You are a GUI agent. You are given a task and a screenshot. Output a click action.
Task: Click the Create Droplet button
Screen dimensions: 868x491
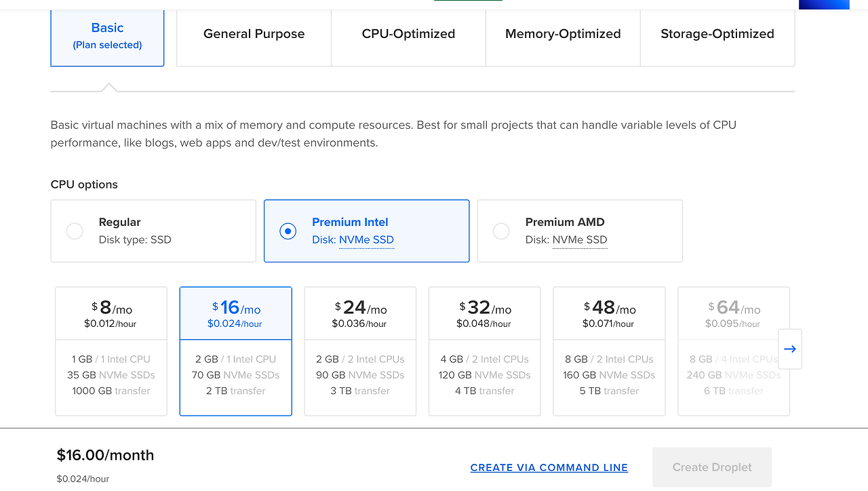pyautogui.click(x=711, y=467)
